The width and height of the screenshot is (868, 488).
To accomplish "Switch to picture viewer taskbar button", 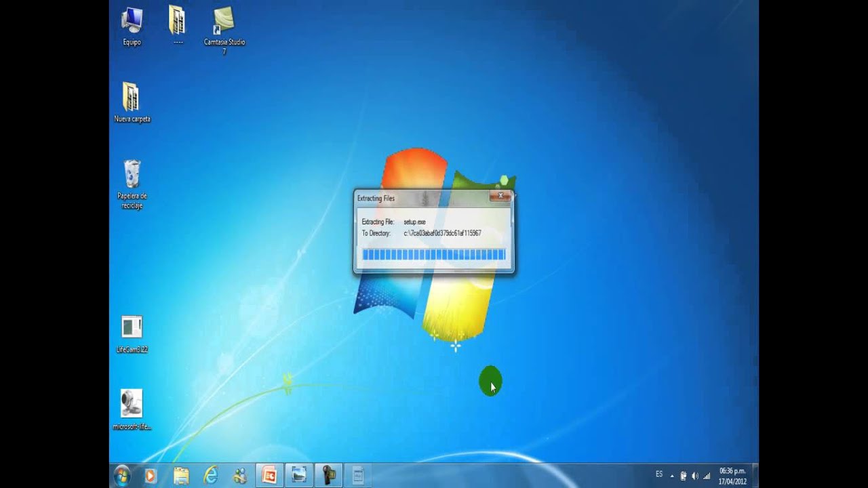I will (x=299, y=476).
